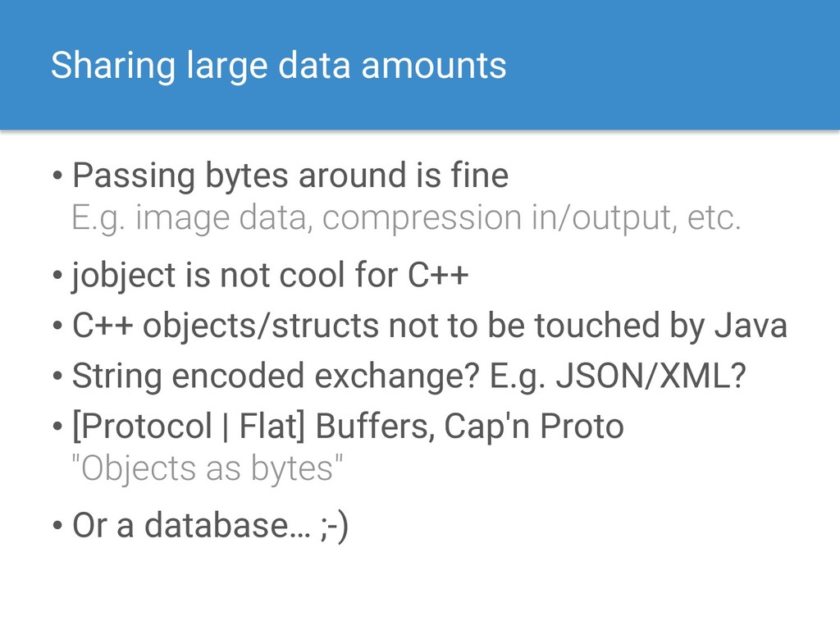Screen dimensions: 840x630
Task: Select the 'Passing bytes around is fine' bullet
Action: click(290, 176)
